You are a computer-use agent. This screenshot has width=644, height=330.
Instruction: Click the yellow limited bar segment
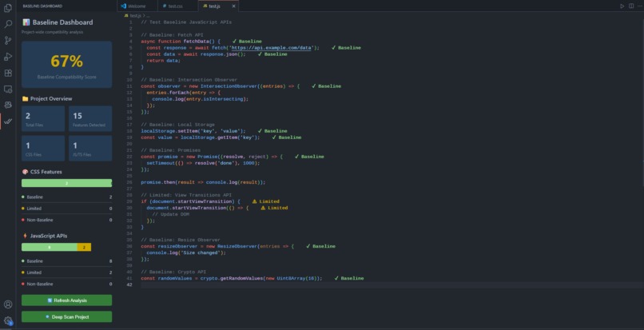[x=84, y=247]
